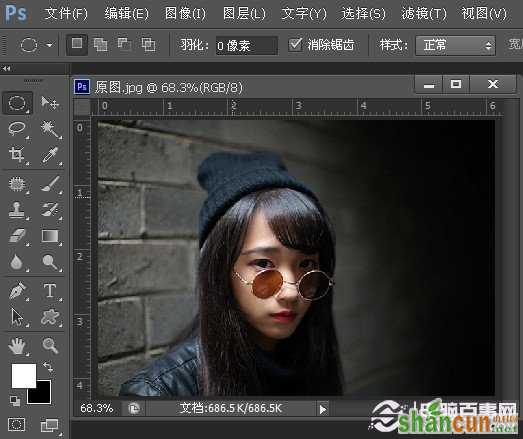Select the Pen tool
523x439 pixels.
pos(17,290)
